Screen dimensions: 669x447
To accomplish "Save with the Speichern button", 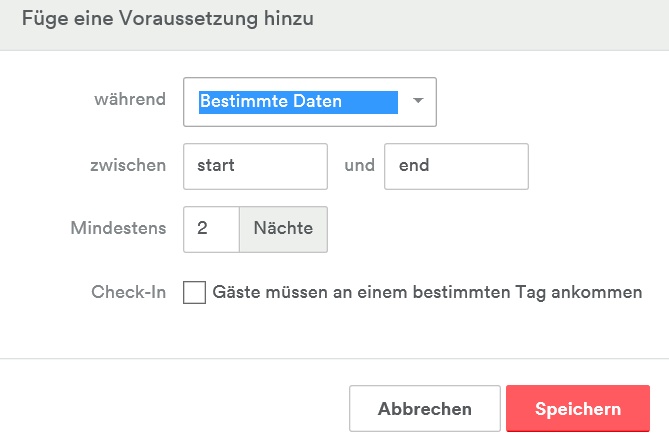I will [578, 409].
